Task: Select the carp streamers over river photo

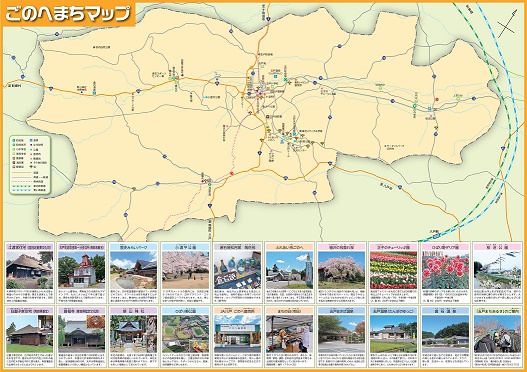Action: coord(497,270)
